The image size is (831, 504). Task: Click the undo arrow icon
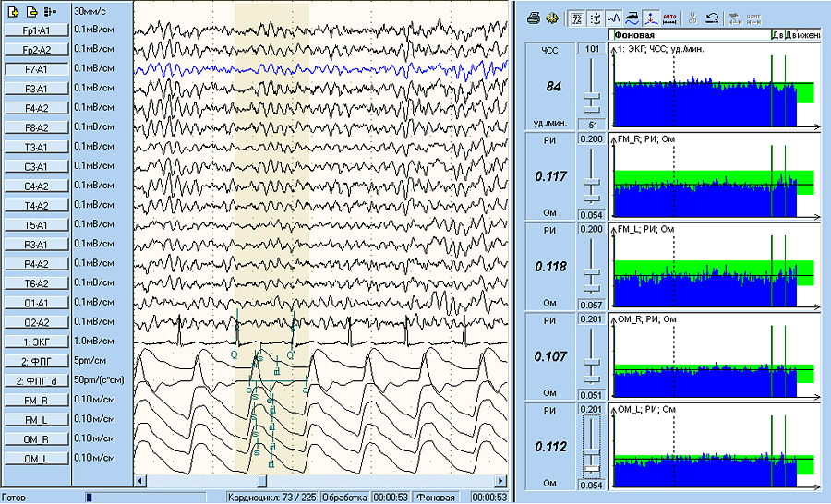(713, 18)
